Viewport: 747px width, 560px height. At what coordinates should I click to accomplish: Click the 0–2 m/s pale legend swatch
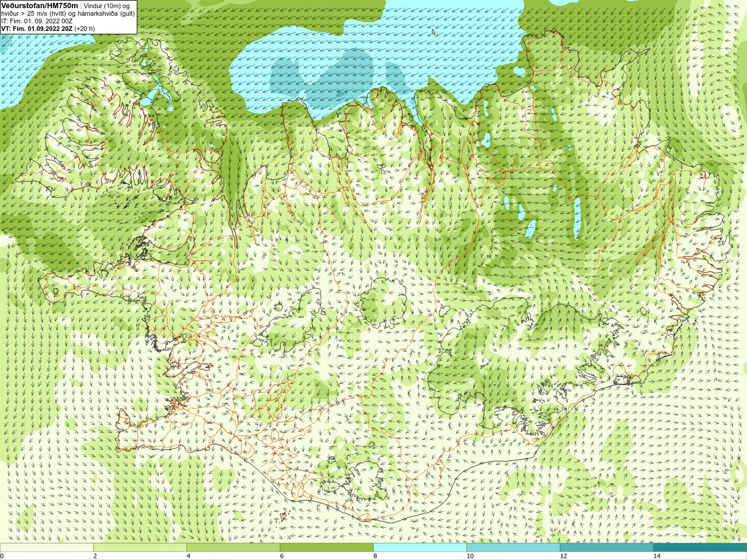click(x=47, y=548)
